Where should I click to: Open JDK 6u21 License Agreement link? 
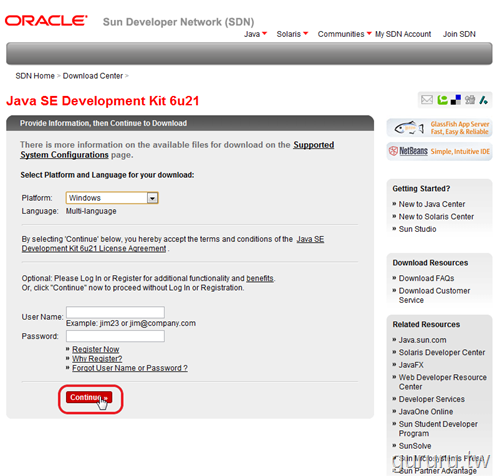coord(173,244)
